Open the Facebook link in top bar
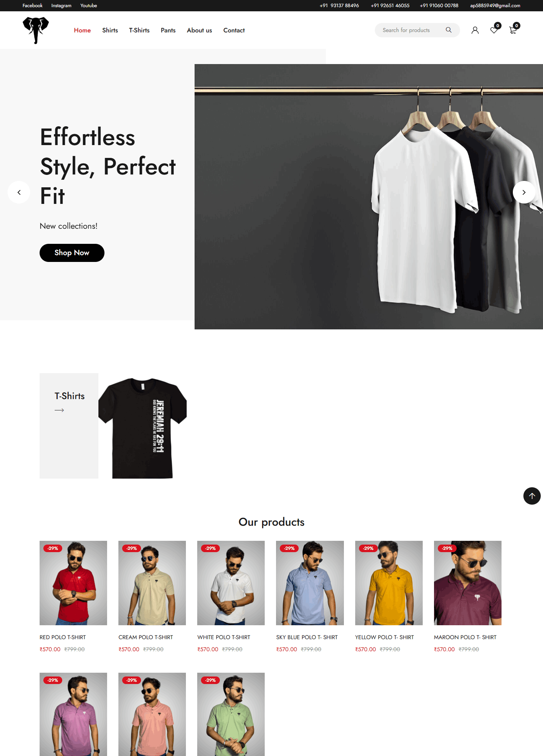The height and width of the screenshot is (756, 543). pyautogui.click(x=32, y=6)
